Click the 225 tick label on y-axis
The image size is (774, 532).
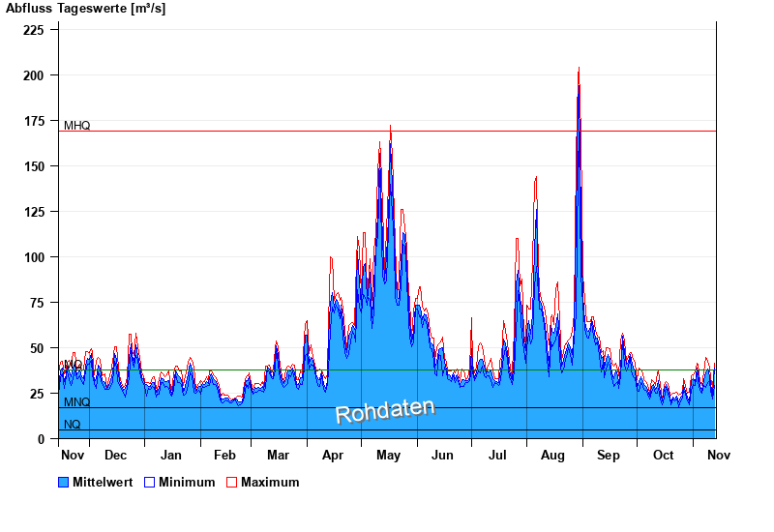[x=34, y=30]
